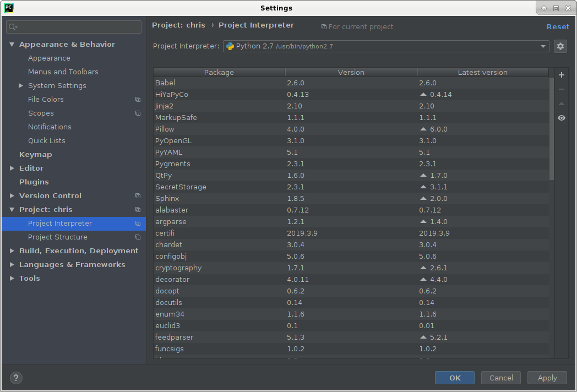Collapse the Appearance & Behavior section

tap(12, 44)
